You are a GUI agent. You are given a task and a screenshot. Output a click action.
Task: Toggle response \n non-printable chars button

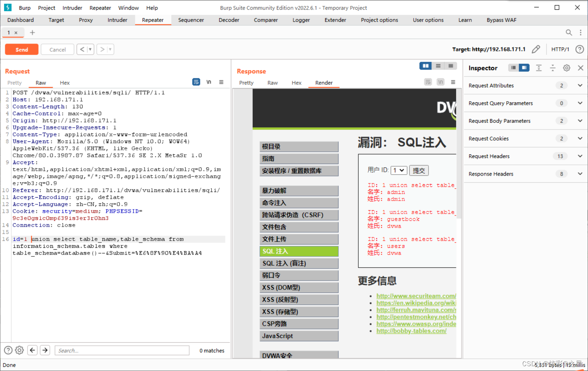click(x=440, y=82)
